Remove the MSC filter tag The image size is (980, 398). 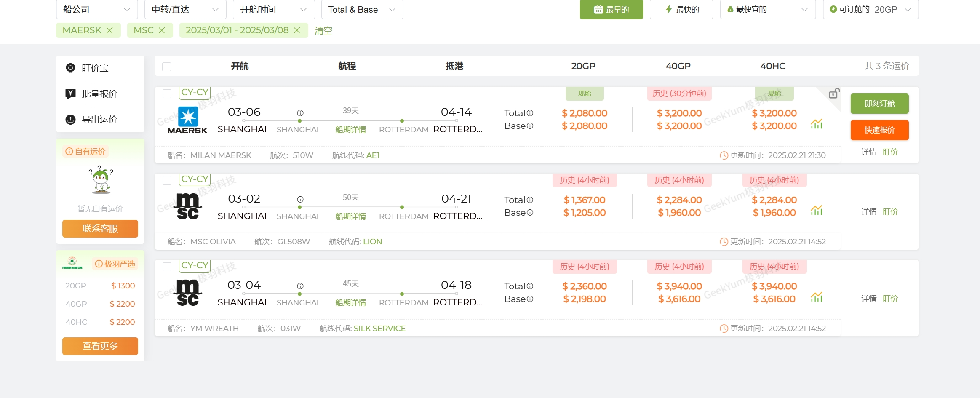pos(162,30)
